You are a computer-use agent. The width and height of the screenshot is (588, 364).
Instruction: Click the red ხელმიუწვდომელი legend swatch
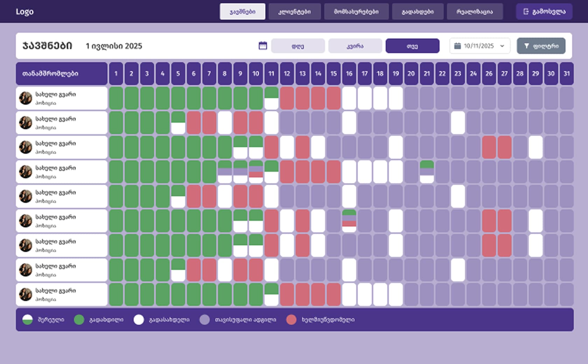(x=291, y=320)
